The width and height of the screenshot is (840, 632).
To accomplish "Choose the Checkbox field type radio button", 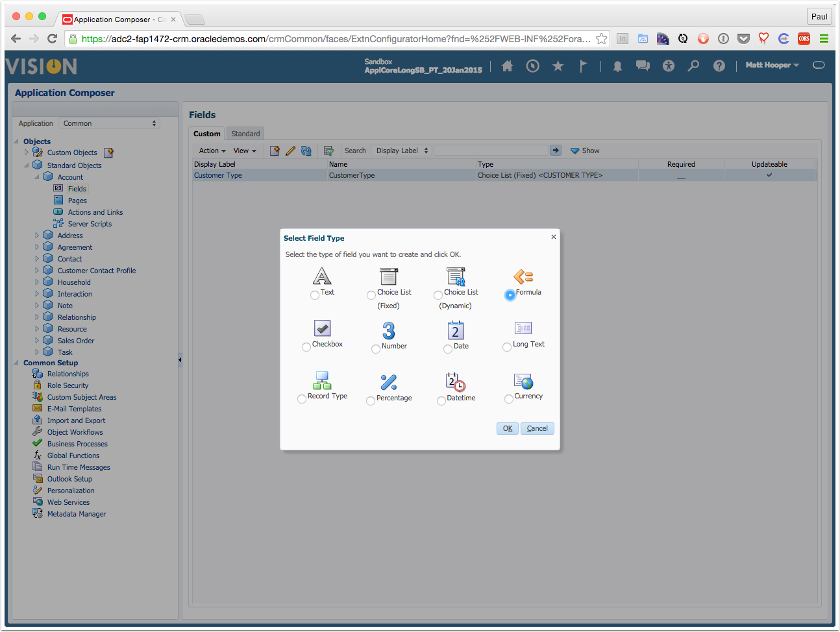I will [306, 347].
